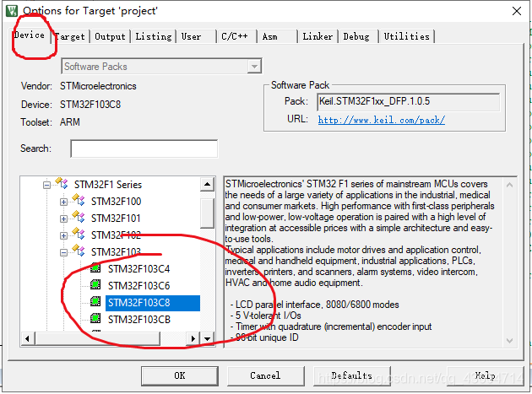Click the STM32F103C8 chip icon

click(x=95, y=301)
